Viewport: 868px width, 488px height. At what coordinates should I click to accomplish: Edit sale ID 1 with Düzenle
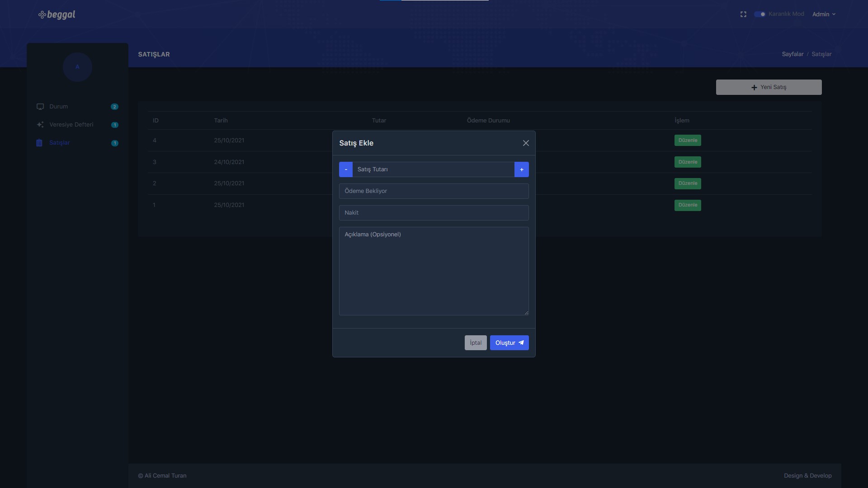tap(688, 205)
